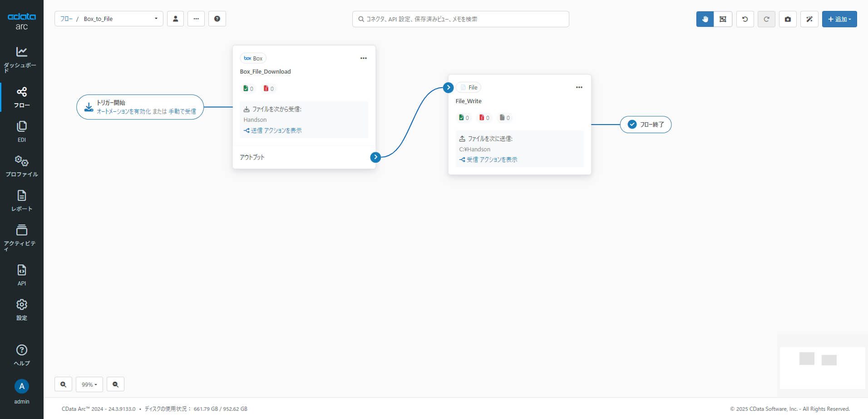Click the connector search input field
Viewport: 868px width, 419px height.
click(461, 19)
